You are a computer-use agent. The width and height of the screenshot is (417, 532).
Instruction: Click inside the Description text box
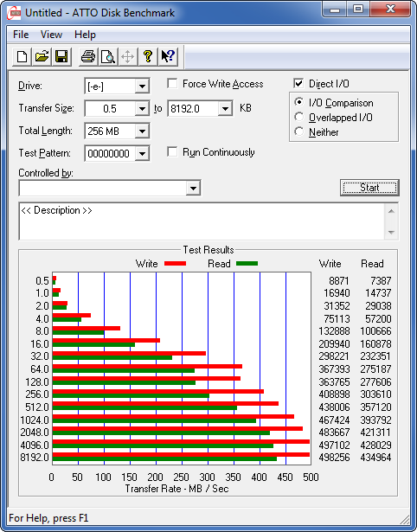tap(202, 221)
